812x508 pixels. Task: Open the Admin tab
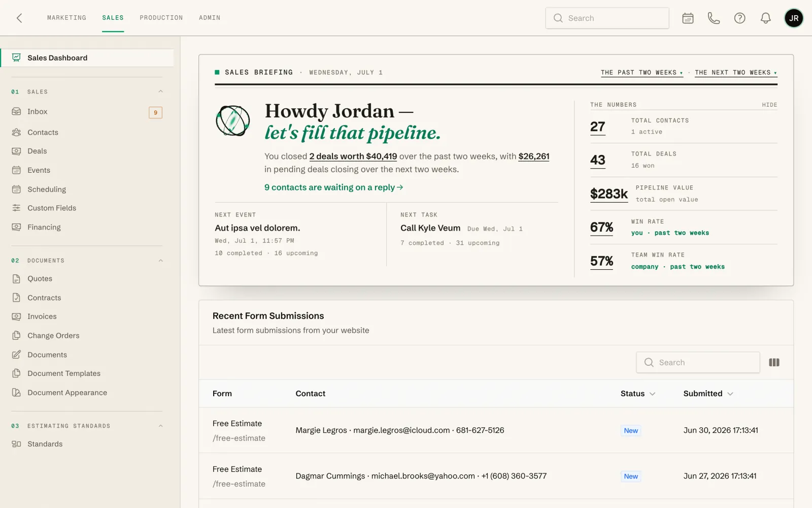(x=210, y=18)
